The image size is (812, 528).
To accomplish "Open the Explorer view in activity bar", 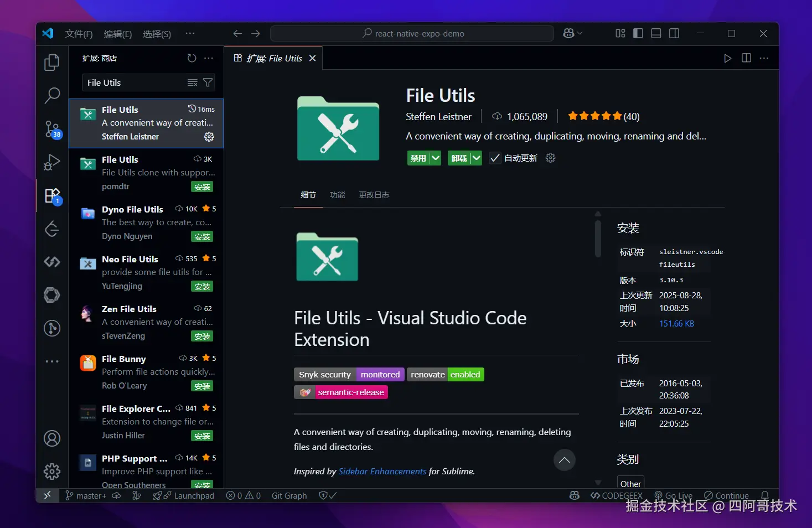I will point(52,63).
